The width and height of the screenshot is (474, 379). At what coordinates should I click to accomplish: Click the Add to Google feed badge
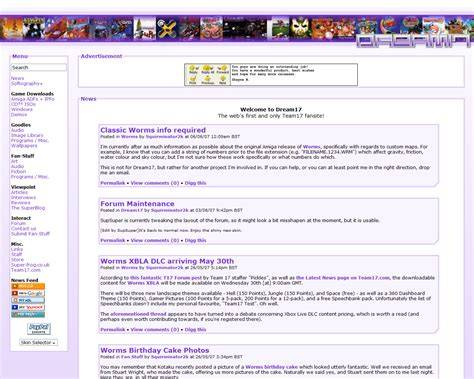pos(28,293)
